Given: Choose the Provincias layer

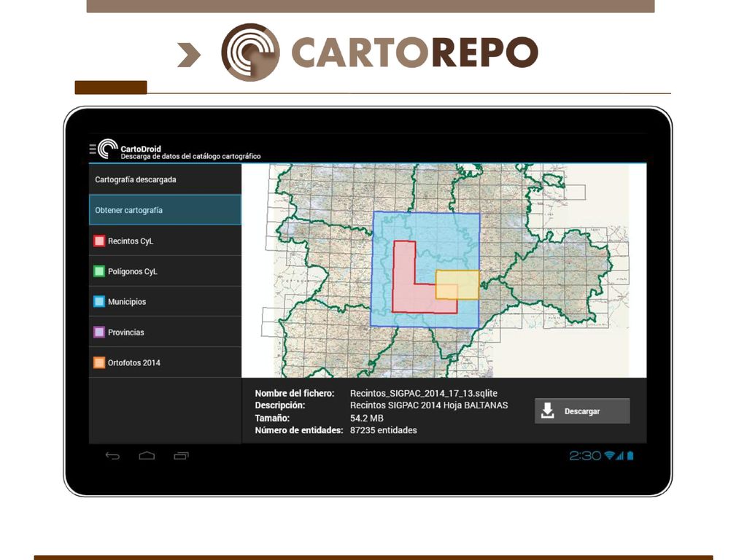Looking at the screenshot, I should point(166,332).
